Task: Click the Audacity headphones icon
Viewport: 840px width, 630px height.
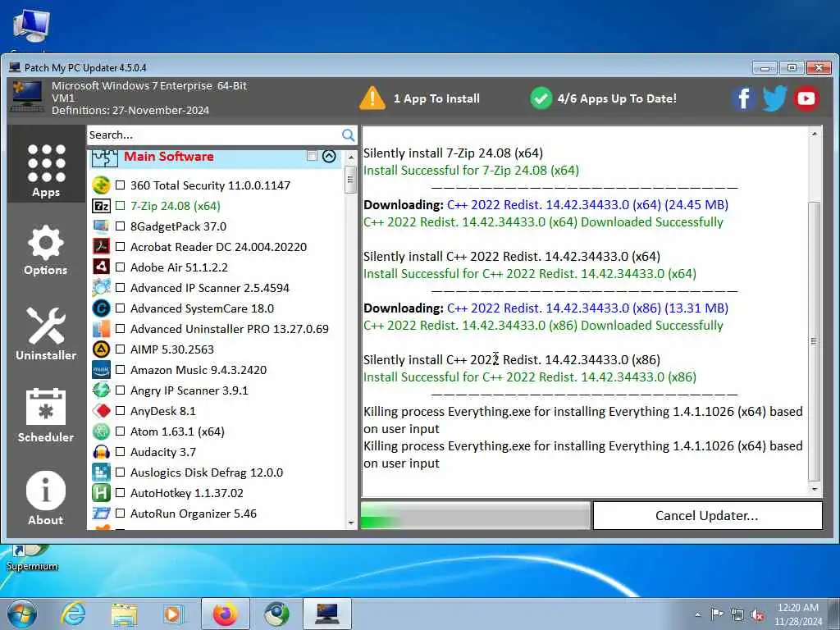Action: (x=101, y=452)
